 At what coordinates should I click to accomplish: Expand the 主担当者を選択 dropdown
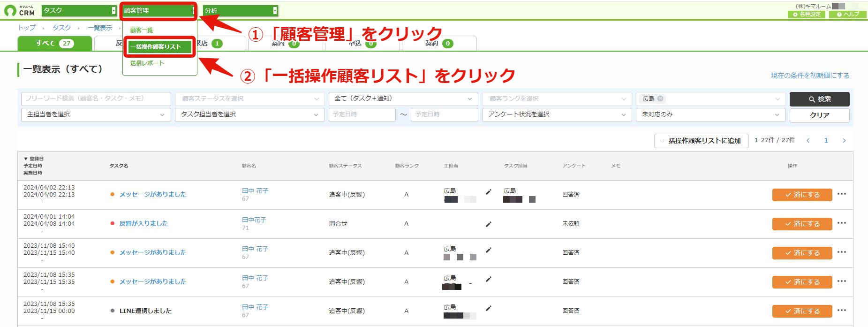click(96, 114)
